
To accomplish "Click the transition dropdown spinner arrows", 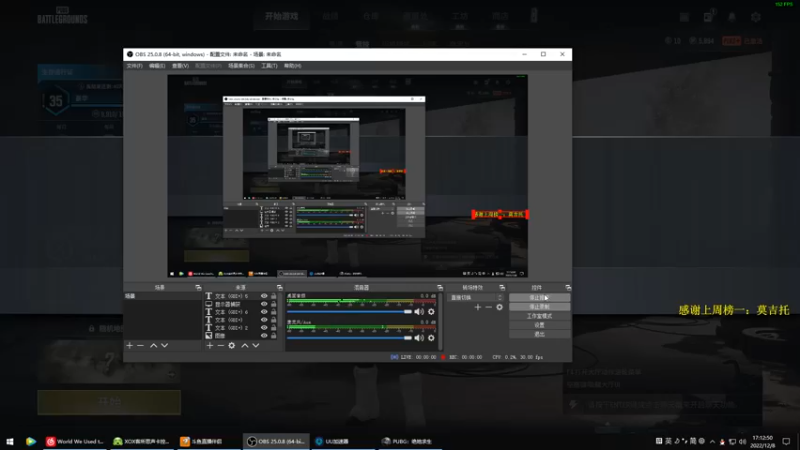I will coord(500,297).
